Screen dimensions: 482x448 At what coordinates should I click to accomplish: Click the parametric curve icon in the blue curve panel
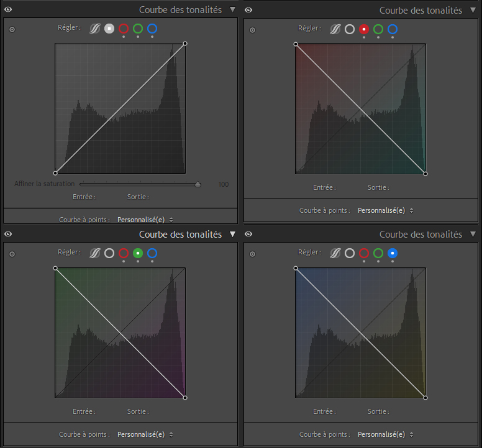click(335, 253)
